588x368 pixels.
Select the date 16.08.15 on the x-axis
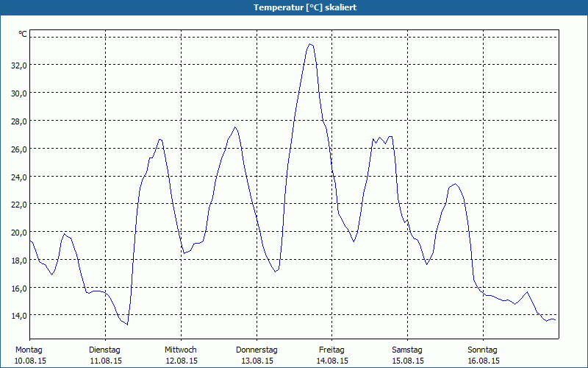pyautogui.click(x=482, y=361)
